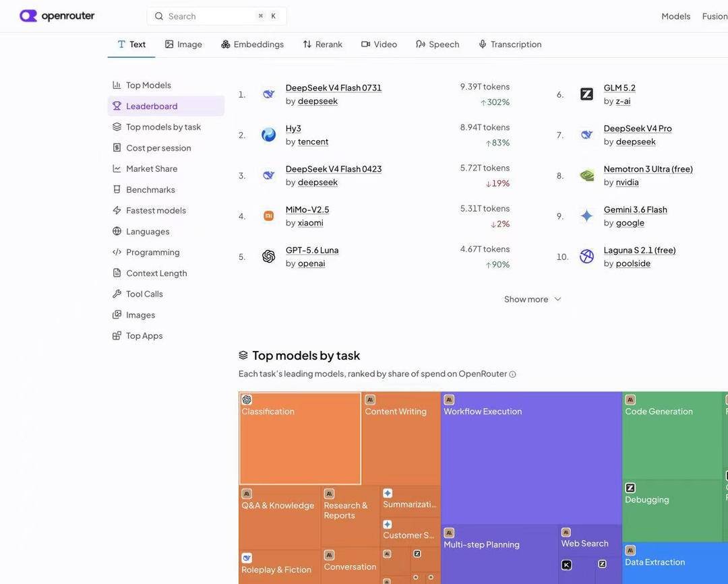Click the Gemini icon in Customer Support tile
This screenshot has width=728, height=584.
388,524
